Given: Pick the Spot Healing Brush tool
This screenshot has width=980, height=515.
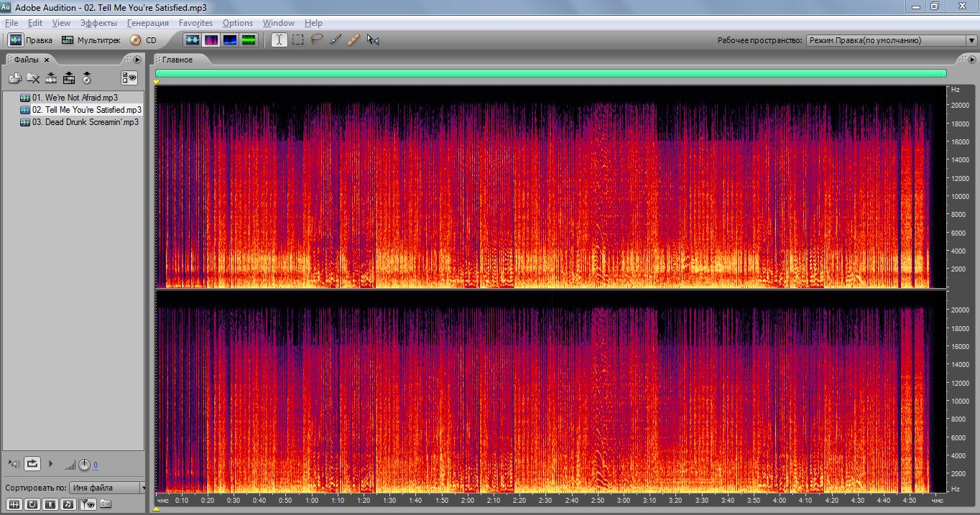Looking at the screenshot, I should click(x=353, y=40).
